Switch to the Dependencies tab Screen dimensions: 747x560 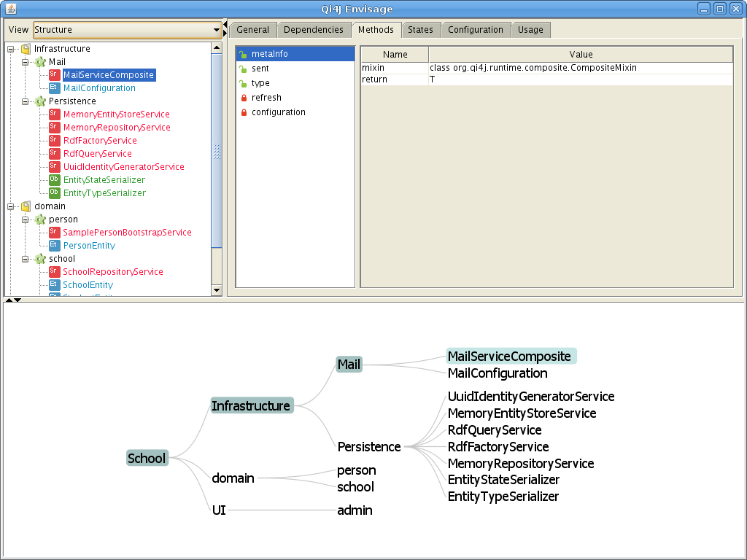tap(313, 30)
